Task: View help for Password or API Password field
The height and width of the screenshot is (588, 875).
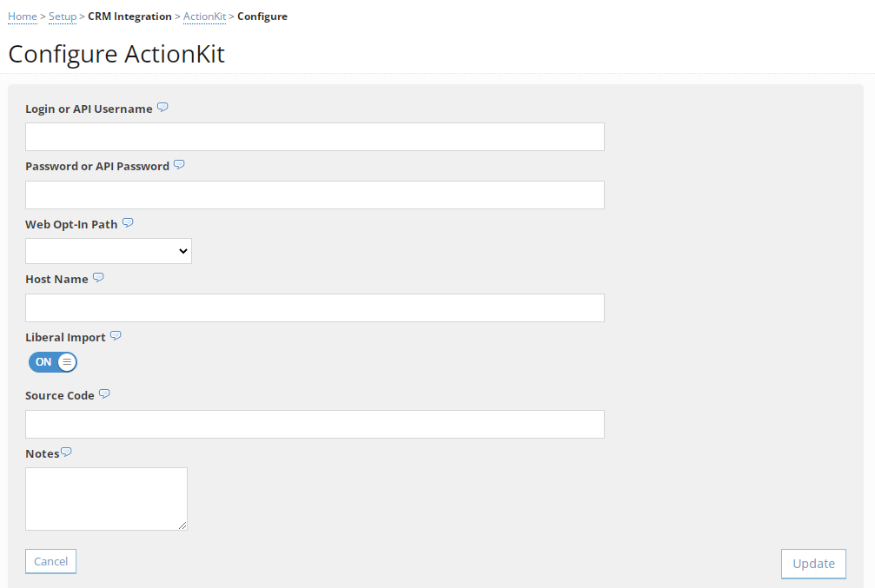Action: coord(179,163)
